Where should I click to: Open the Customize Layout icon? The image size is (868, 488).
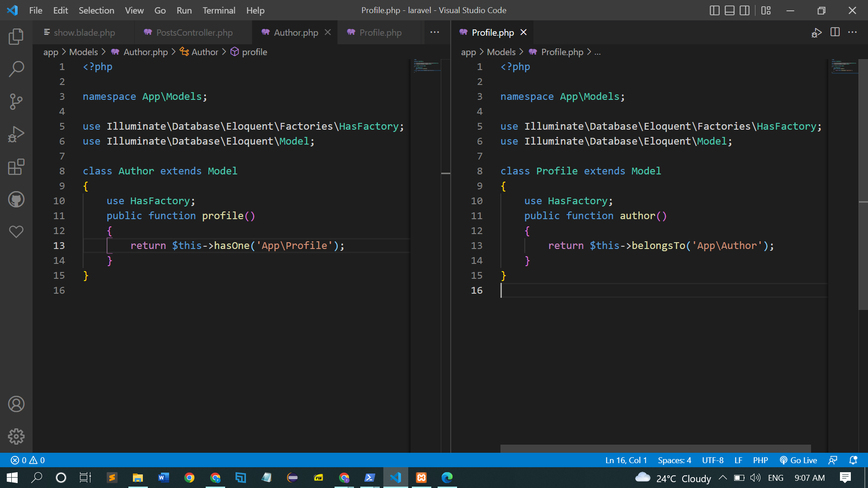766,10
